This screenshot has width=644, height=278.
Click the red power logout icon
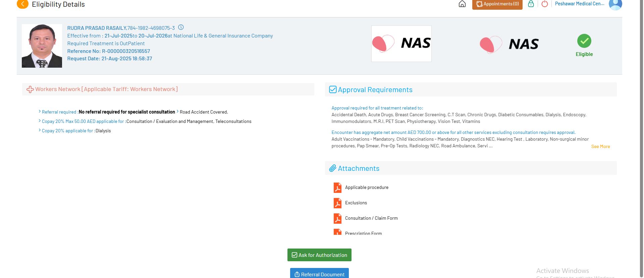point(545,4)
